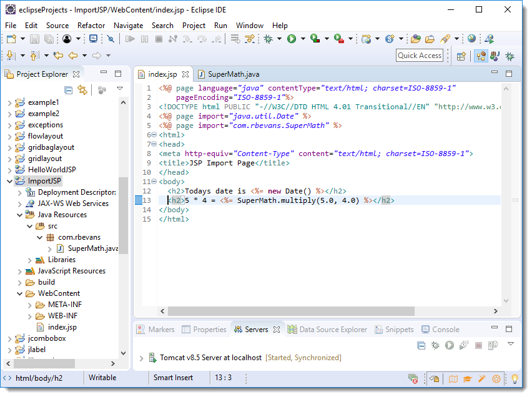This screenshot has width=532, height=397.
Task: Click the Search flashlight toolbar icon
Action: [x=445, y=39]
